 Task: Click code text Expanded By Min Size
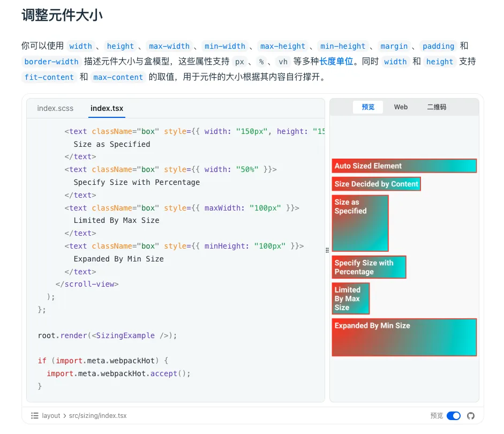[x=118, y=259]
